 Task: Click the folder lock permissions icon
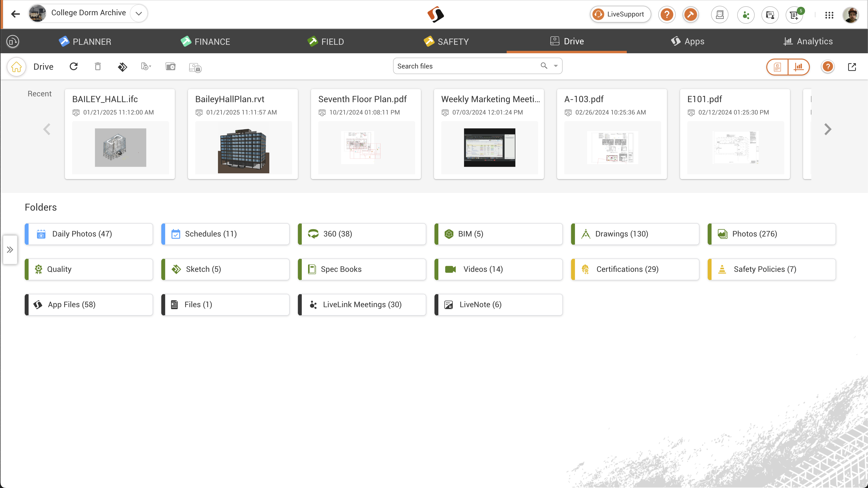coord(195,67)
